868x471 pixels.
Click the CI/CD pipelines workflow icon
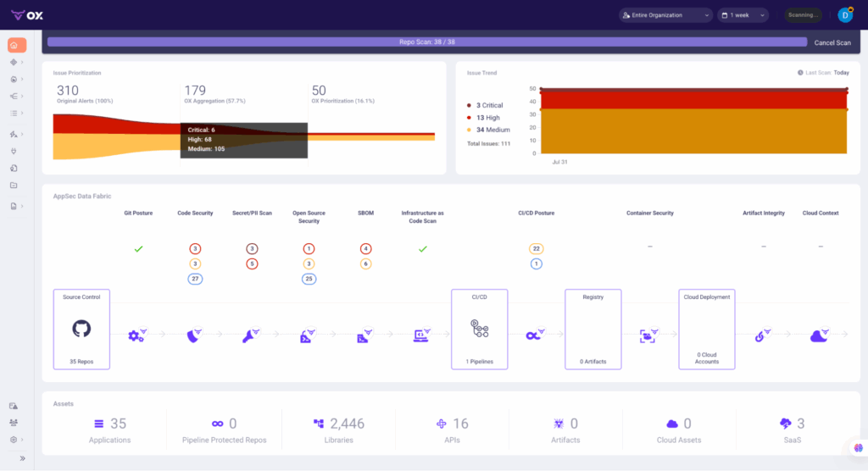[478, 329]
